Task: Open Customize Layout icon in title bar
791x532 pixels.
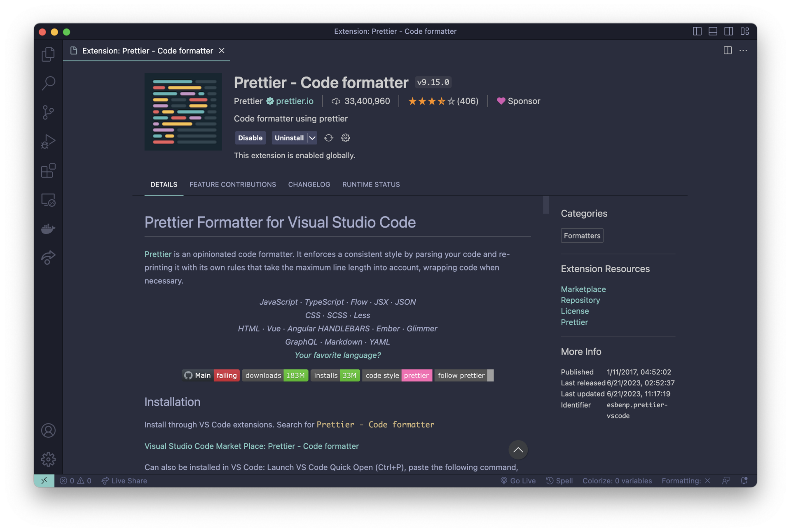Action: (x=745, y=31)
